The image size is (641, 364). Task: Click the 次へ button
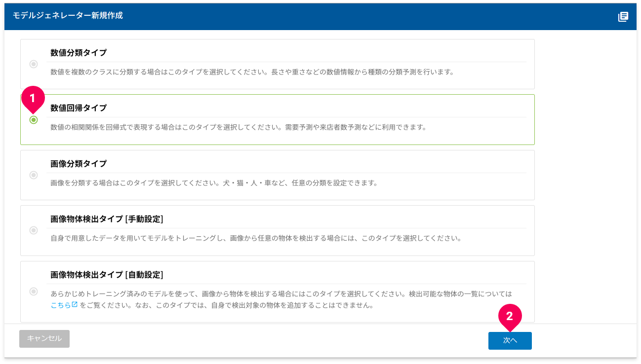click(510, 341)
